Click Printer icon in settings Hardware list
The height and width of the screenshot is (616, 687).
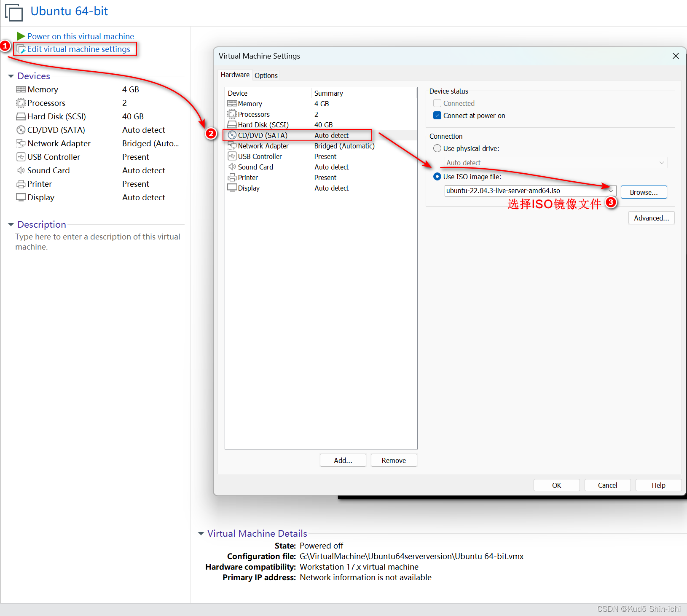[232, 178]
